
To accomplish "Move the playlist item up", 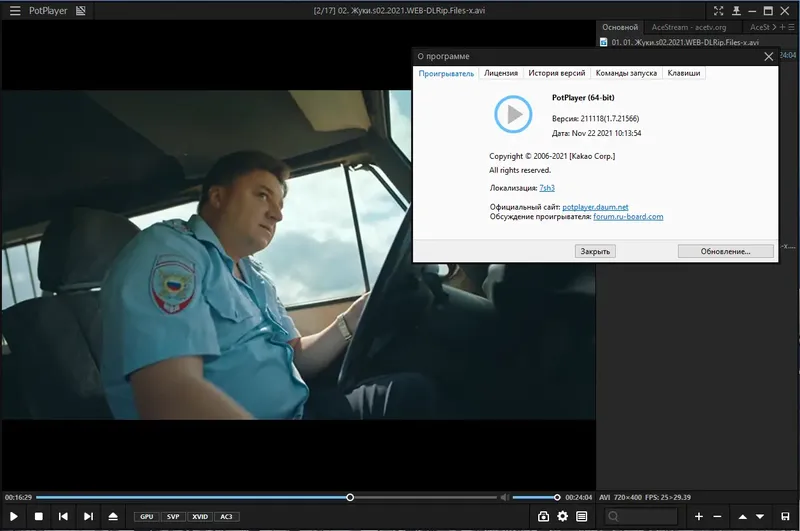I will coord(743,517).
